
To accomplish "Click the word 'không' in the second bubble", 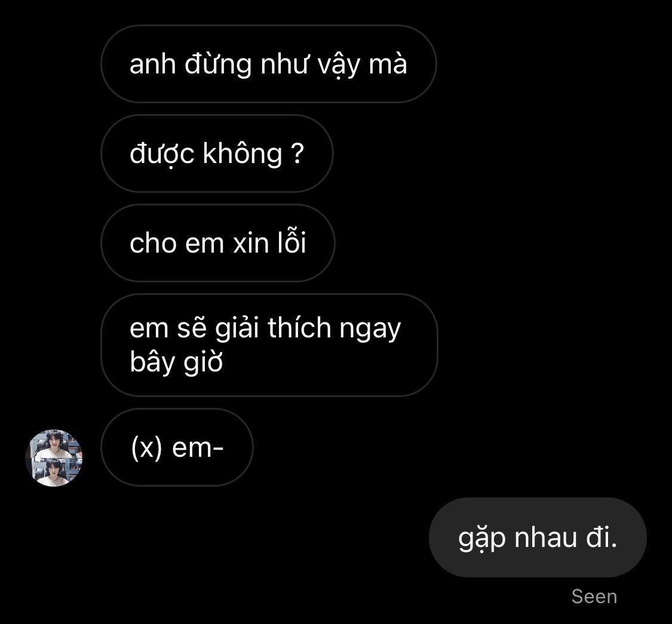I will pos(243,154).
